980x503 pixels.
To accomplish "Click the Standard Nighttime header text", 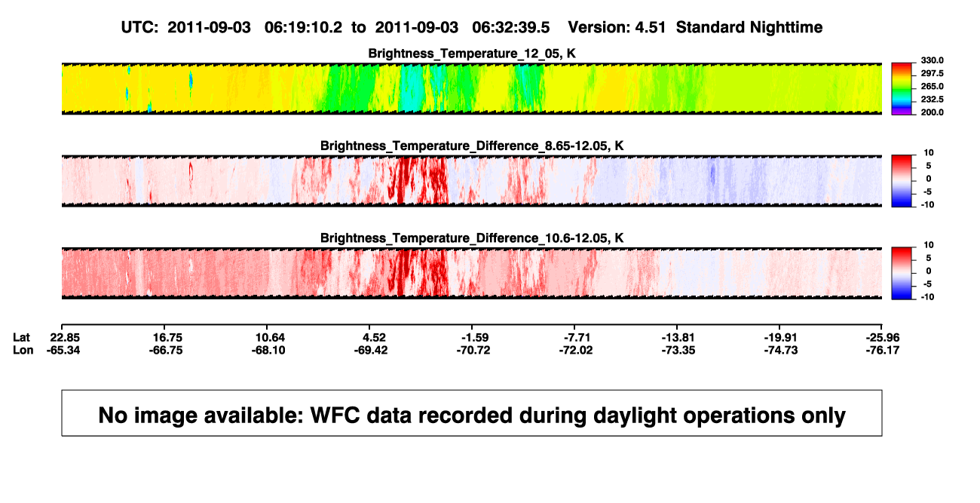I will point(749,28).
